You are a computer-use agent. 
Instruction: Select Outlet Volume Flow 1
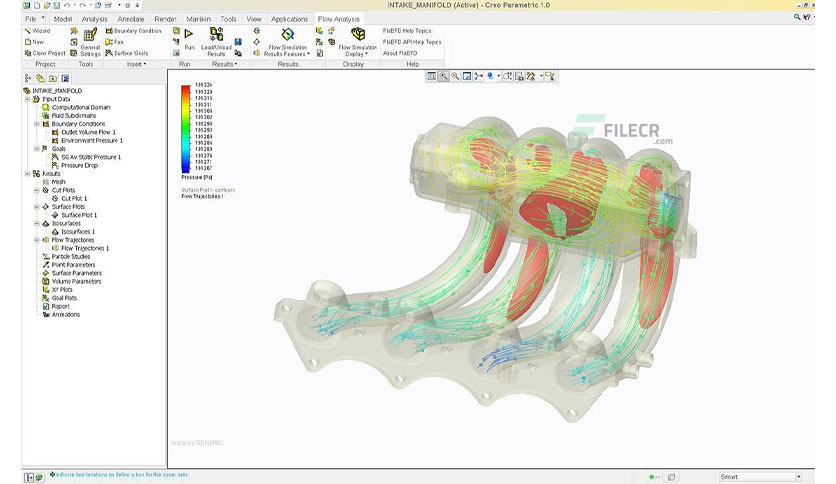(x=89, y=132)
